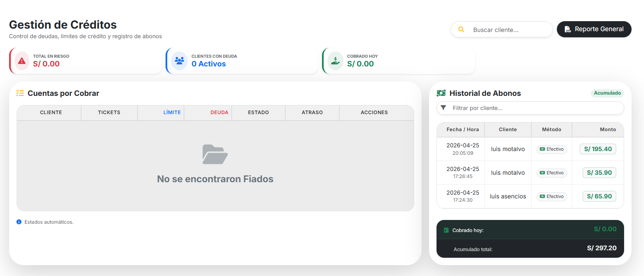The width and height of the screenshot is (644, 276).
Task: Sort by the TICKETS column header
Action: pos(109,112)
